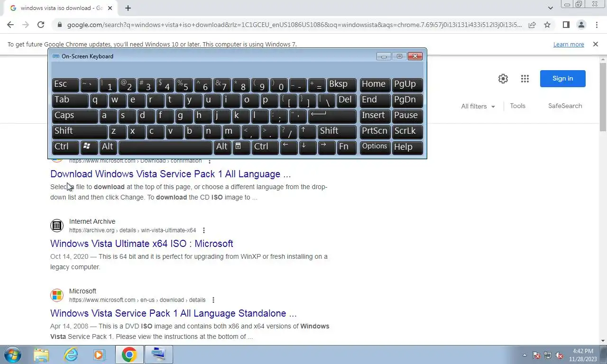
Task: Open the Chrome tab search chevron
Action: point(550,8)
